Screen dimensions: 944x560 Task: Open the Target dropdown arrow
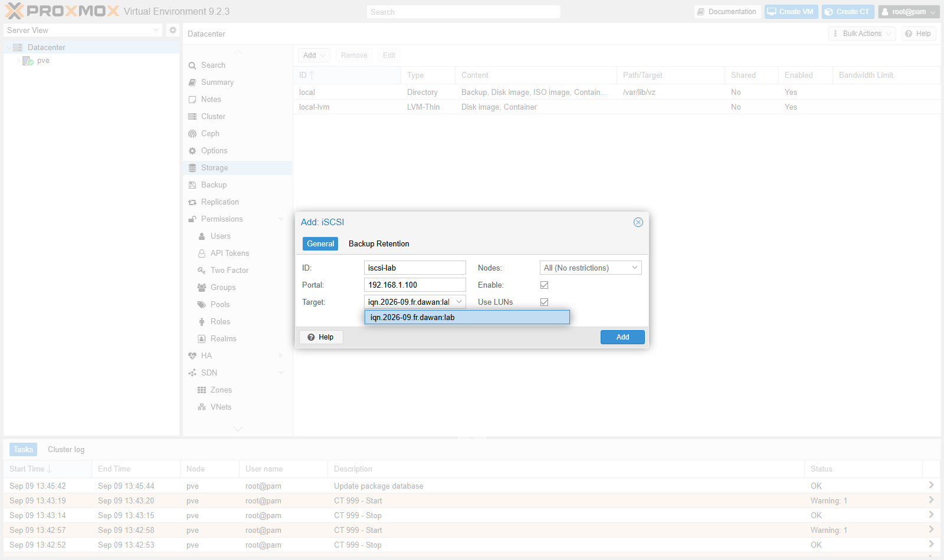459,302
